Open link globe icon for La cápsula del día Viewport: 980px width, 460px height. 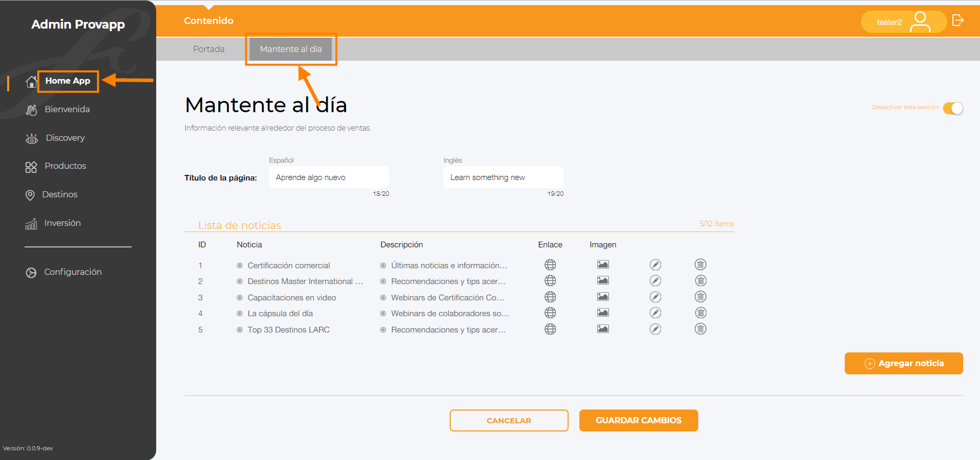coord(550,313)
